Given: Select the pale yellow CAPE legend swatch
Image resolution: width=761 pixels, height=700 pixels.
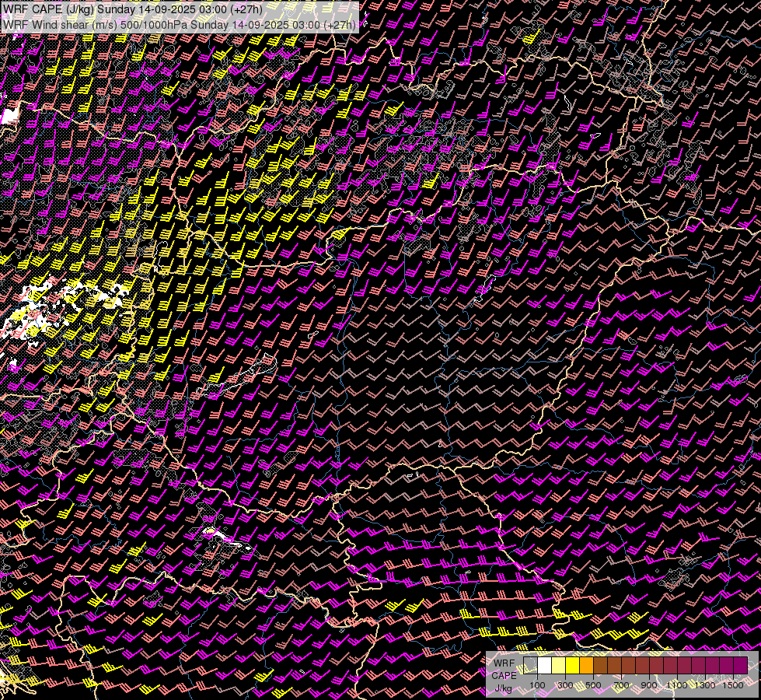Looking at the screenshot, I should 559,665.
